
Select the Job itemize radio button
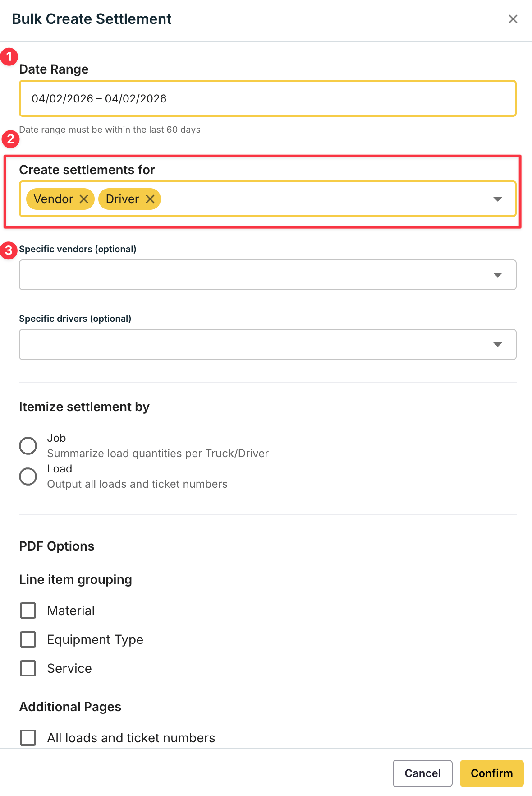point(28,446)
